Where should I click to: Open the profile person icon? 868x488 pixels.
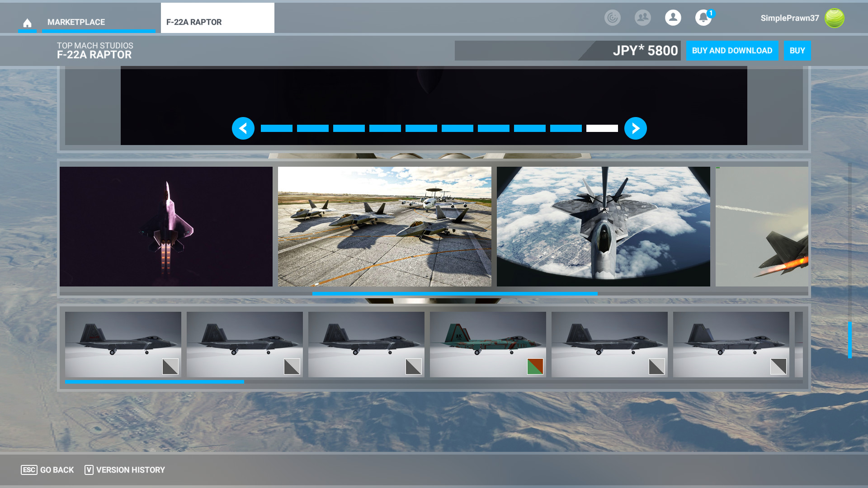(x=673, y=18)
